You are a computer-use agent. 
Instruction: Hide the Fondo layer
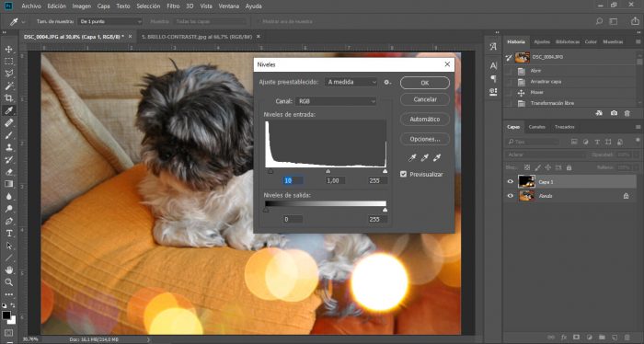pos(510,196)
